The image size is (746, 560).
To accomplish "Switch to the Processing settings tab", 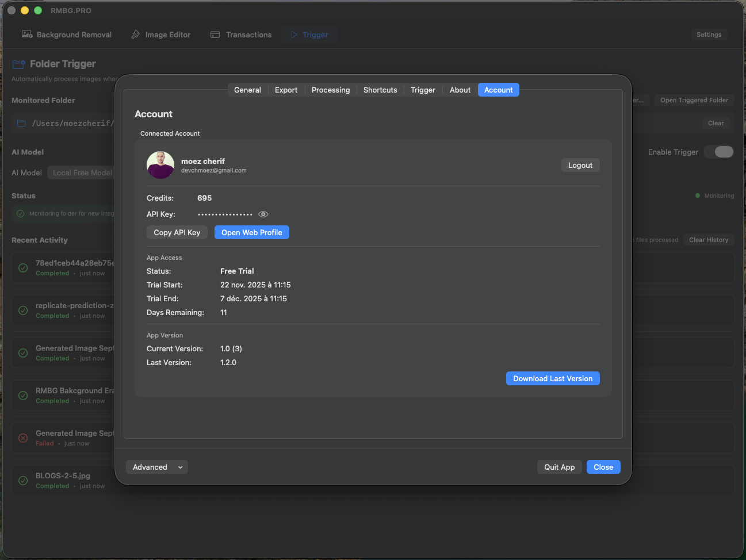I will (330, 90).
